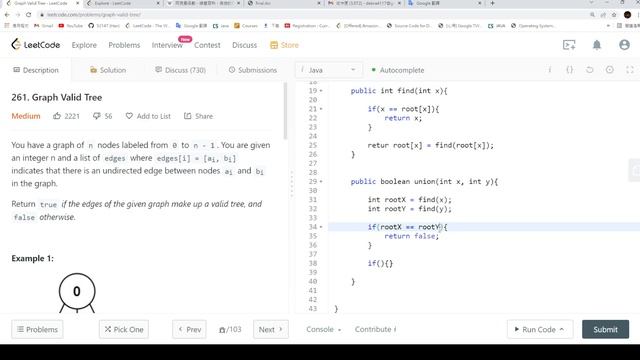
Task: Click the right-edge feedback tab
Action: coord(635,170)
